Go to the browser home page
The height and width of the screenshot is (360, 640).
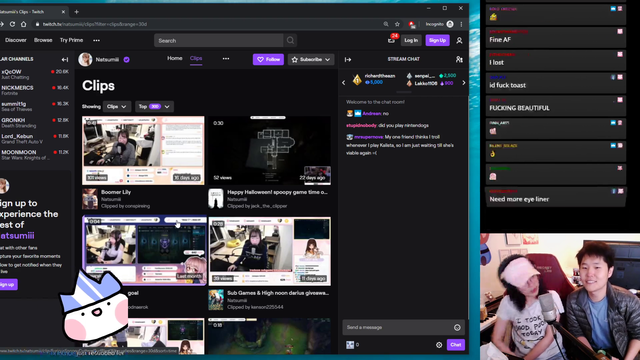point(23,24)
